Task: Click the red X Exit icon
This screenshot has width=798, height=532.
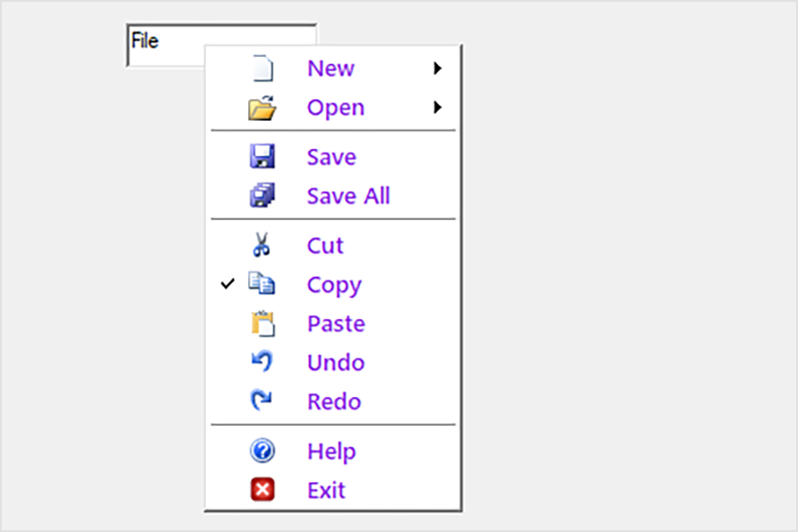Action: click(x=262, y=489)
